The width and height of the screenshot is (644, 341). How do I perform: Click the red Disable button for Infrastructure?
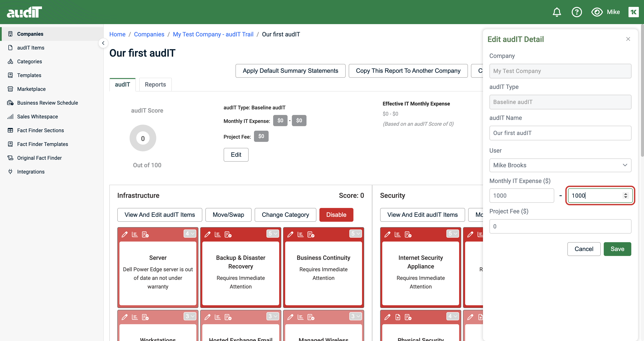336,215
